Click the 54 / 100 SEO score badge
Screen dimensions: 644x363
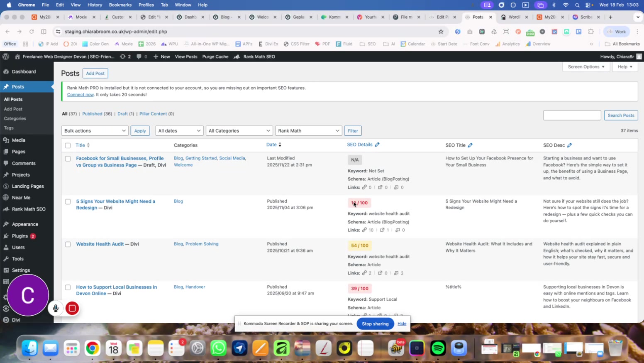(359, 245)
